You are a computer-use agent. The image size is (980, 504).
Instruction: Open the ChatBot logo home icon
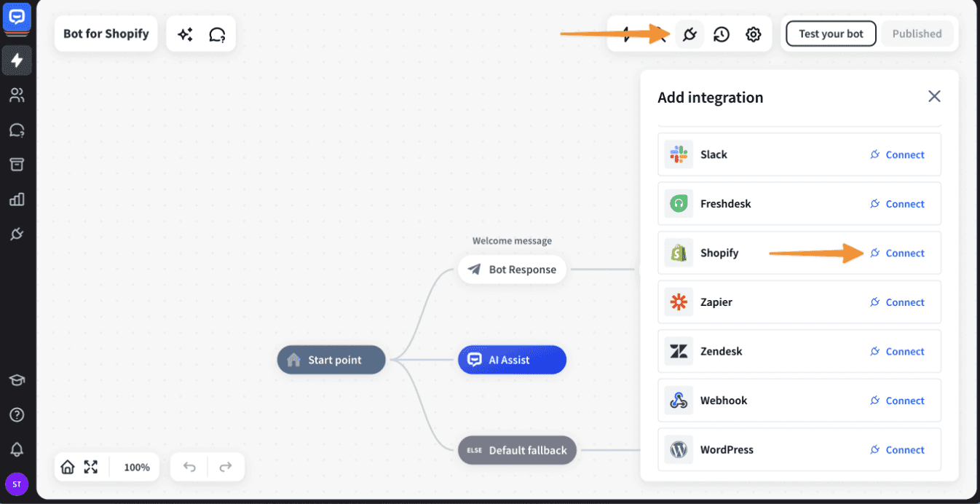click(16, 18)
